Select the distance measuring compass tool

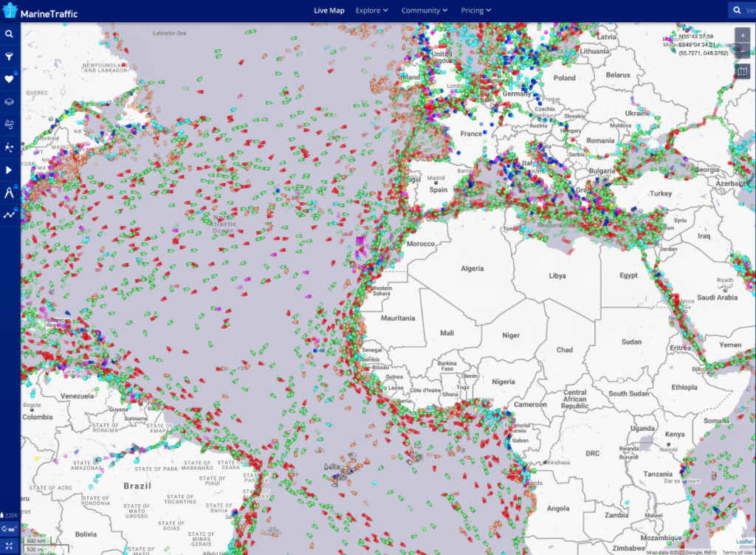coord(10,193)
